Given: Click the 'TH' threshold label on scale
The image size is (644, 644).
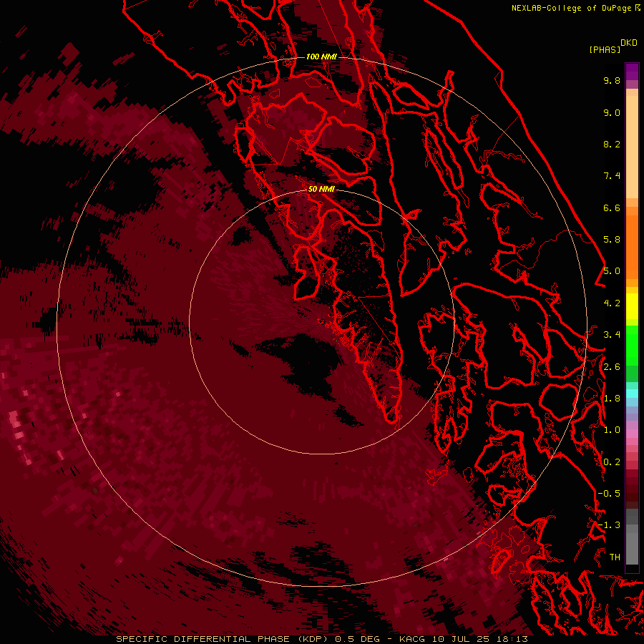Looking at the screenshot, I should tap(615, 557).
